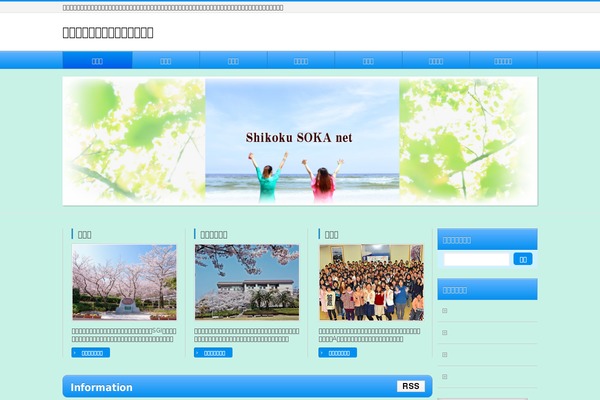Image resolution: width=600 pixels, height=400 pixels.
Task: Open the Shikoku SOKA net banner image
Action: coord(300,141)
